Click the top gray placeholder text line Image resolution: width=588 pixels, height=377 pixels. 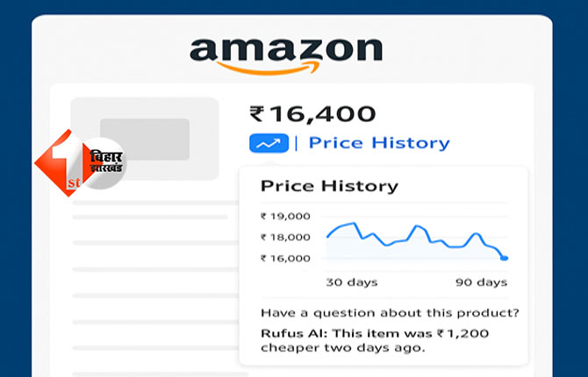[x=149, y=217]
